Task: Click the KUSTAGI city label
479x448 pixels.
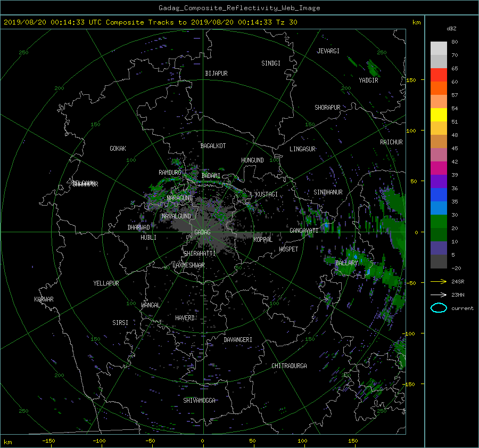Action: 267,194
